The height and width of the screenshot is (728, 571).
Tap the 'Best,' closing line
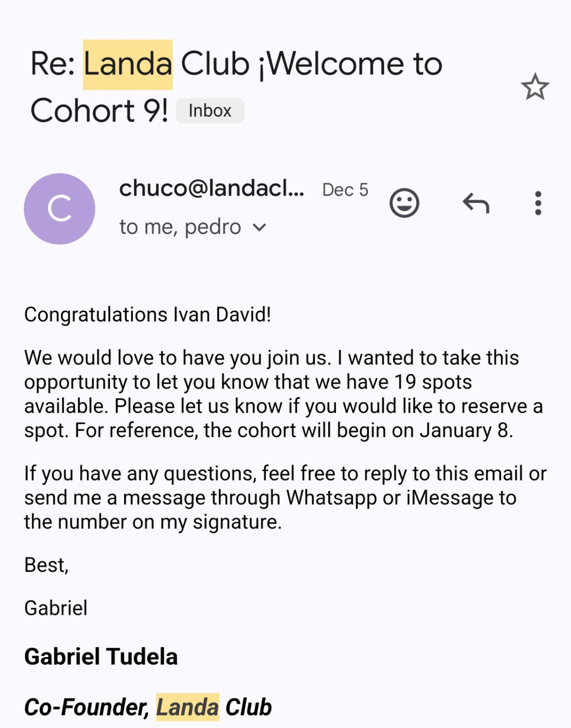click(47, 565)
